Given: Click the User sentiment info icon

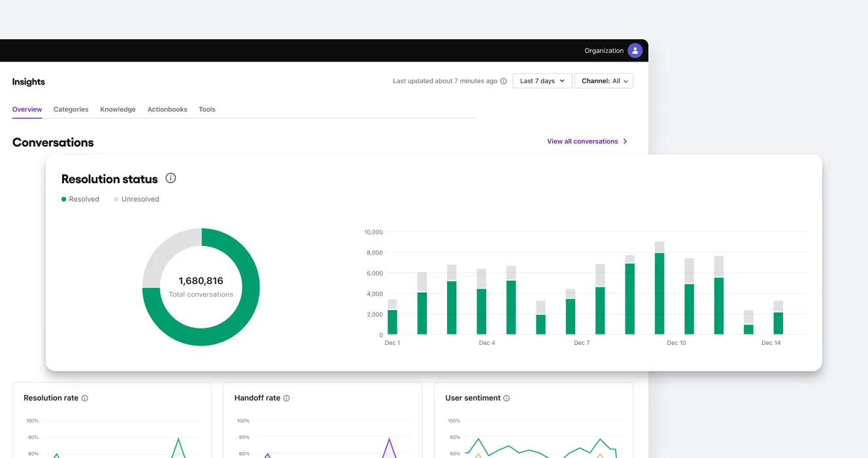Looking at the screenshot, I should click(507, 398).
